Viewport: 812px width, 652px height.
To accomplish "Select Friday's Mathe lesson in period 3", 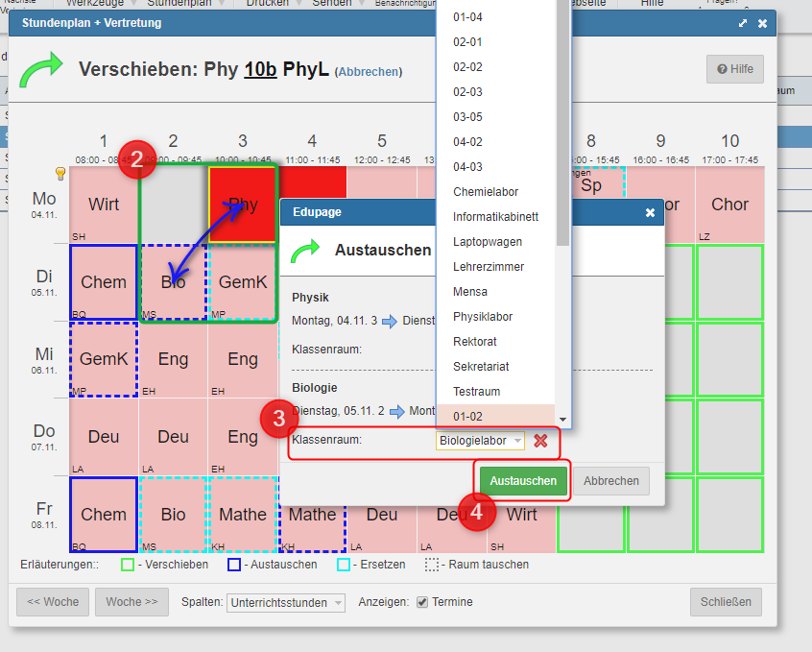I will point(243,515).
